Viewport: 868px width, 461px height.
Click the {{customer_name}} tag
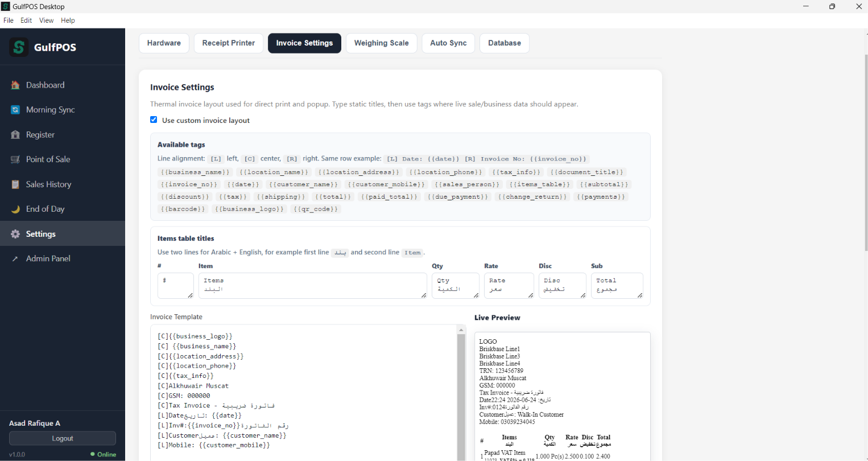tap(303, 184)
